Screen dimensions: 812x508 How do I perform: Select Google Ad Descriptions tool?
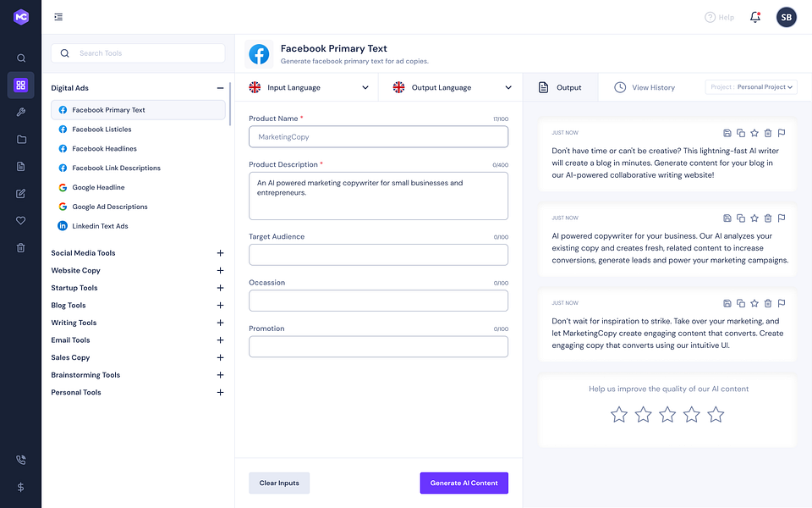[x=110, y=207]
